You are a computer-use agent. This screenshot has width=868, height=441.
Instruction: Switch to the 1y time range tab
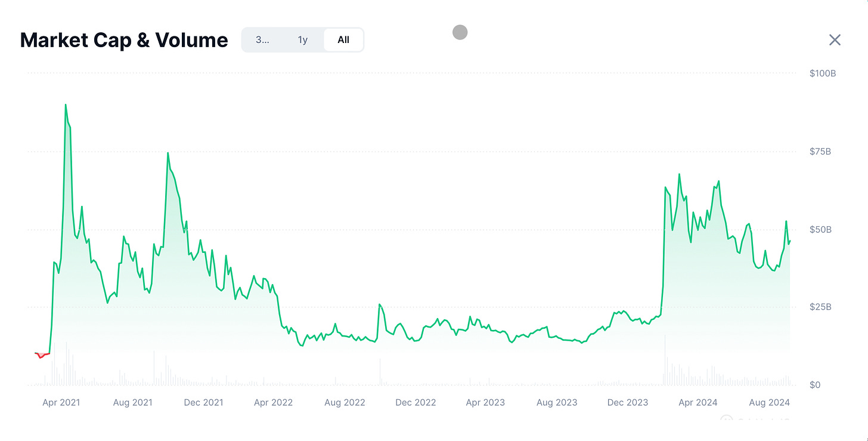click(303, 40)
